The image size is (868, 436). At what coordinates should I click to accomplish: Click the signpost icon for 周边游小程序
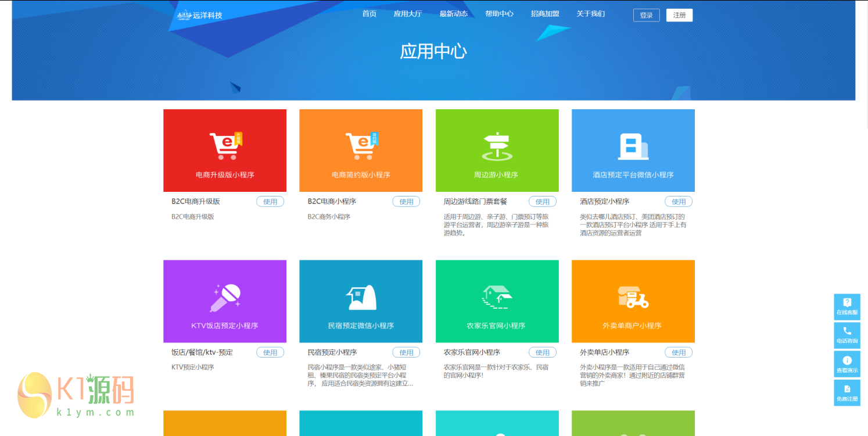(x=497, y=146)
